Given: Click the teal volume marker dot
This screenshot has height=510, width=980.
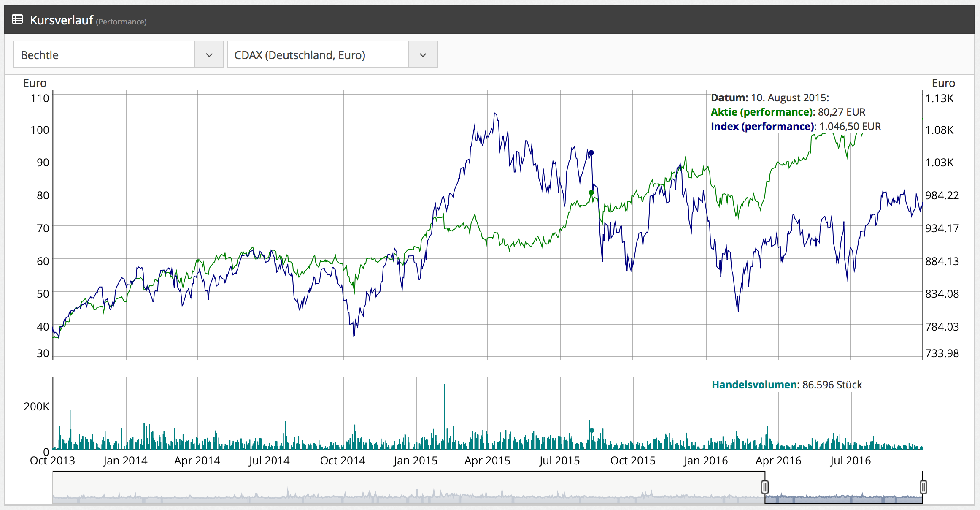Looking at the screenshot, I should coord(591,430).
